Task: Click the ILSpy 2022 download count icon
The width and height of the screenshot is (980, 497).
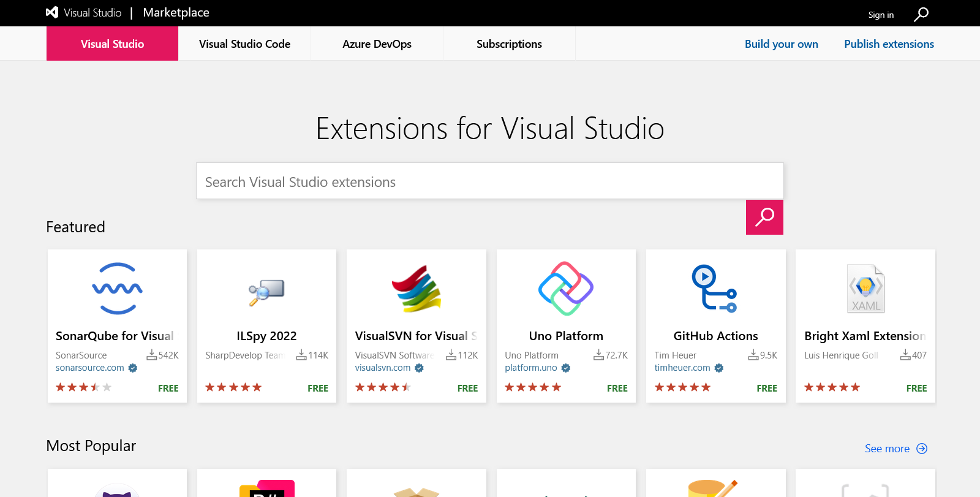Action: pos(301,355)
